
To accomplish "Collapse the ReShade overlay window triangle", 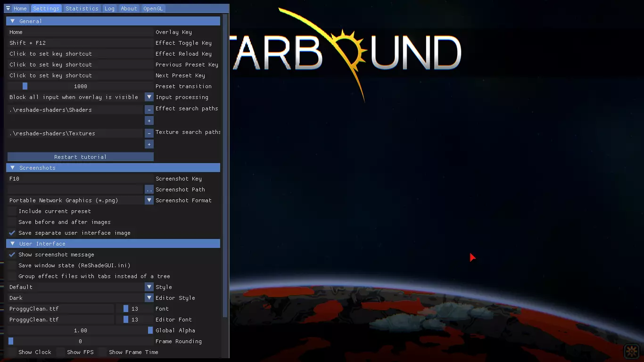I will coord(8,8).
